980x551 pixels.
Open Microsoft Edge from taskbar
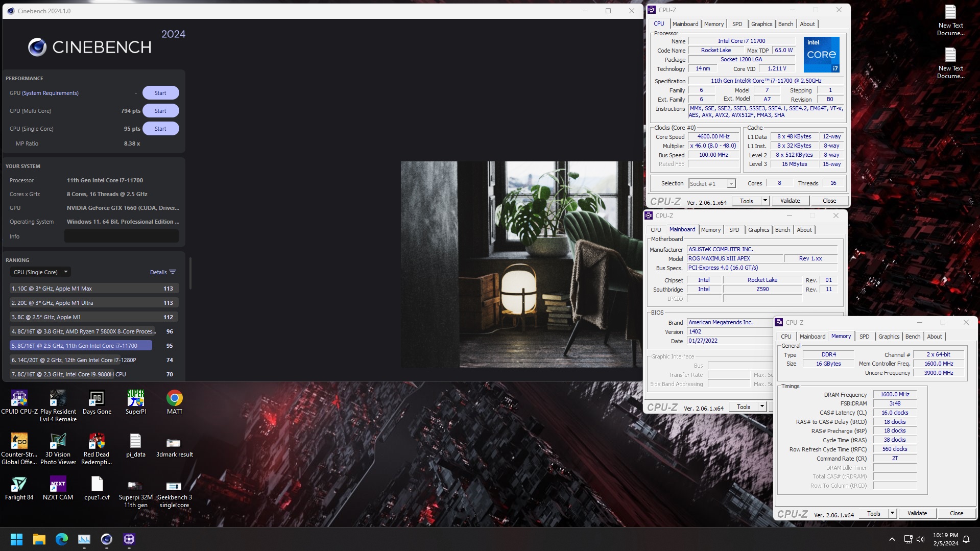[x=62, y=539]
